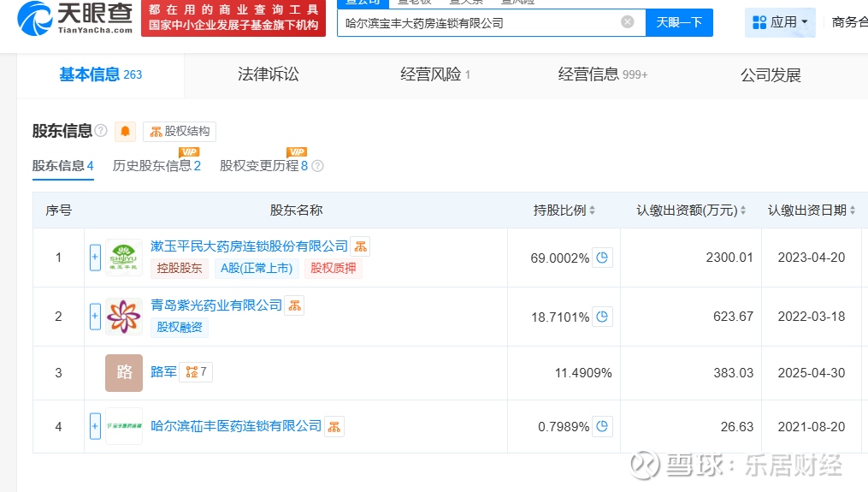Open shareholder 路军 link
Viewport: 868px width, 492px height.
tap(164, 371)
